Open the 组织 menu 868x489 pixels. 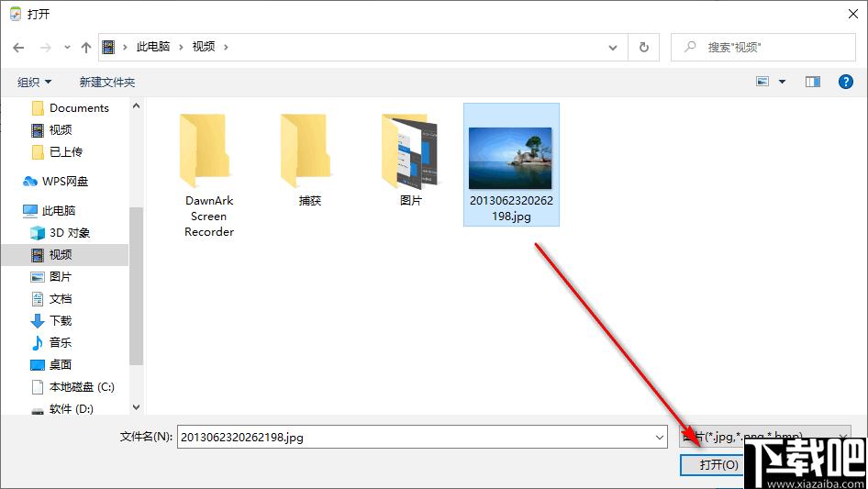[34, 82]
